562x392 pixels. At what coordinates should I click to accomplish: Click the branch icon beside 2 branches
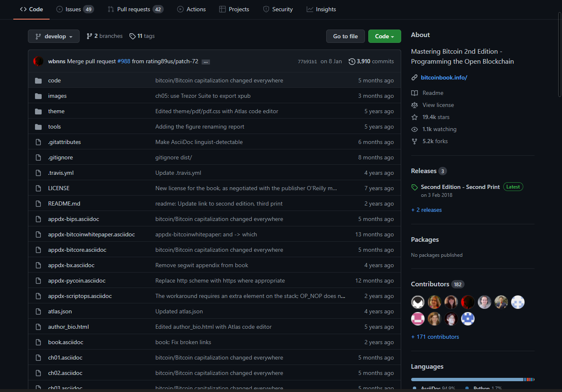click(89, 36)
